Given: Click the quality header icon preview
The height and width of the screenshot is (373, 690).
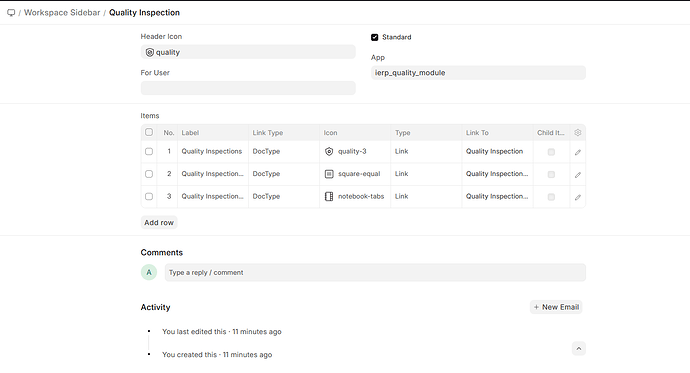Looking at the screenshot, I should pyautogui.click(x=150, y=52).
